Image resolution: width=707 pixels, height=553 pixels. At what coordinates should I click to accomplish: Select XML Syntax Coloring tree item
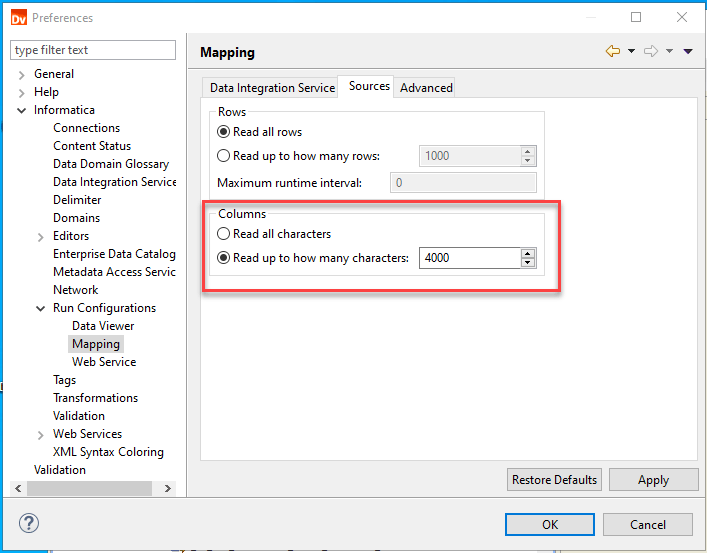pyautogui.click(x=108, y=452)
